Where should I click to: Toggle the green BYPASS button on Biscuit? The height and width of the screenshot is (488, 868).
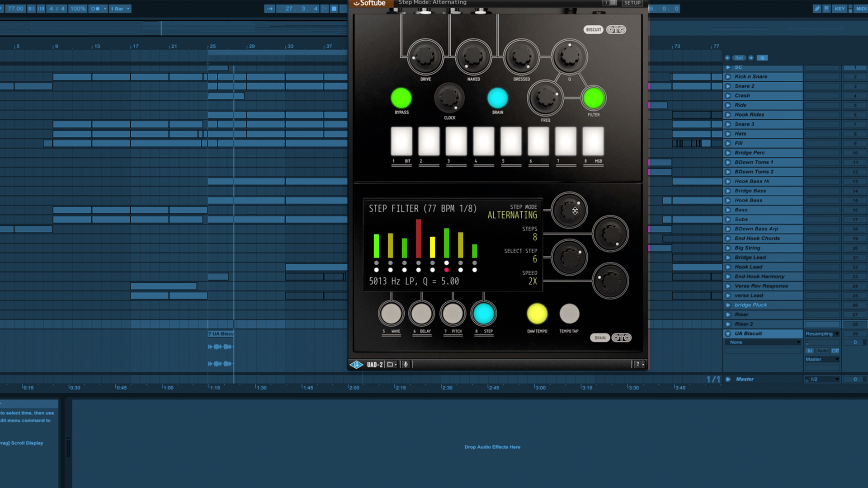[401, 98]
